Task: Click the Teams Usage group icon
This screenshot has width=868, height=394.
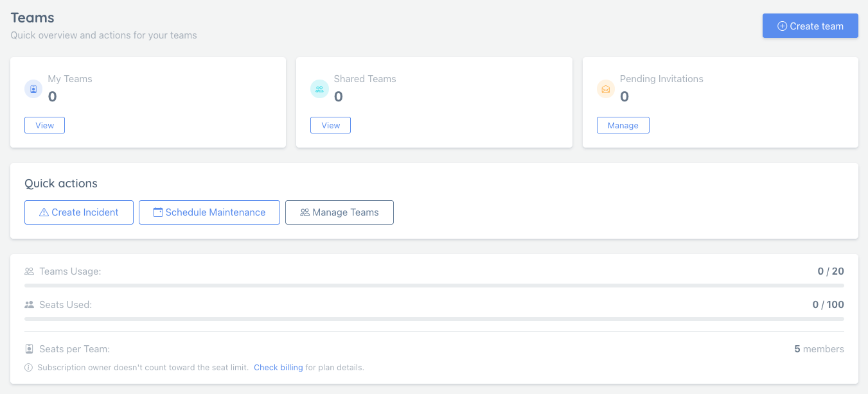Action: (29, 271)
